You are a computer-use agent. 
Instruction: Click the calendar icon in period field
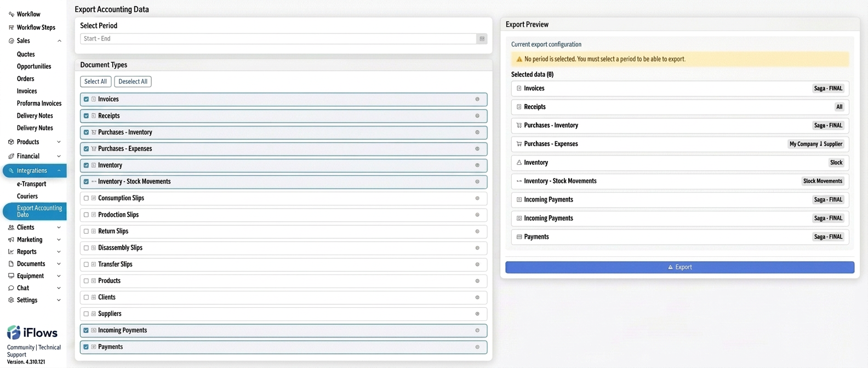(482, 39)
